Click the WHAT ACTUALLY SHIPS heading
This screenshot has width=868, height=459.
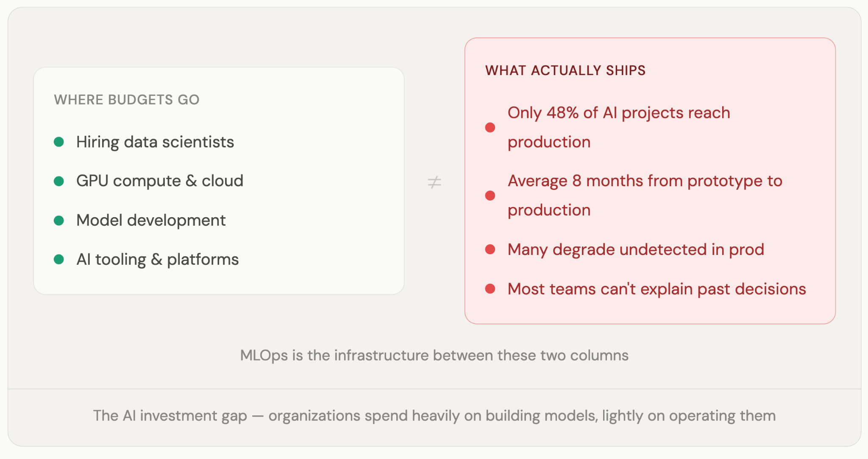(x=565, y=70)
